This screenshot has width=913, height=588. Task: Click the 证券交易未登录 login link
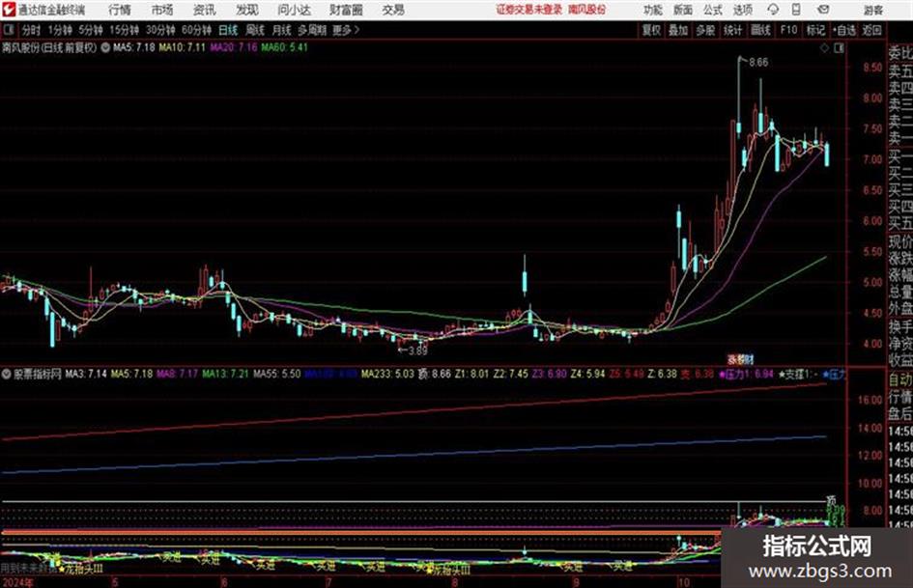[x=529, y=10]
